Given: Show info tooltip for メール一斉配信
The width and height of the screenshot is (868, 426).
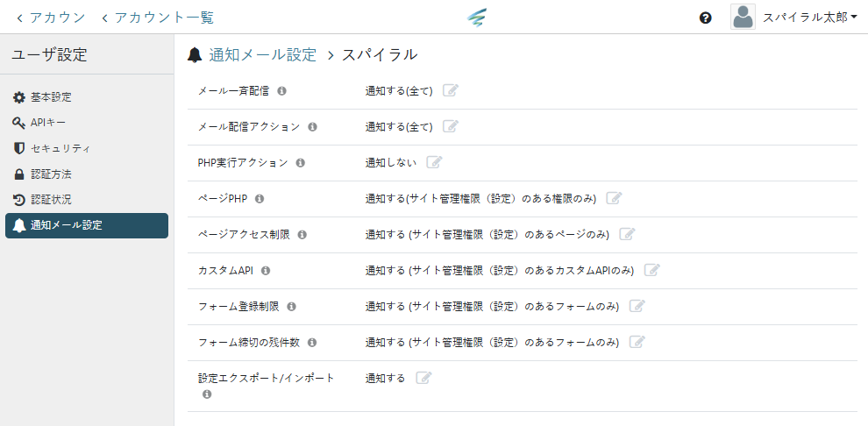Looking at the screenshot, I should click(282, 90).
